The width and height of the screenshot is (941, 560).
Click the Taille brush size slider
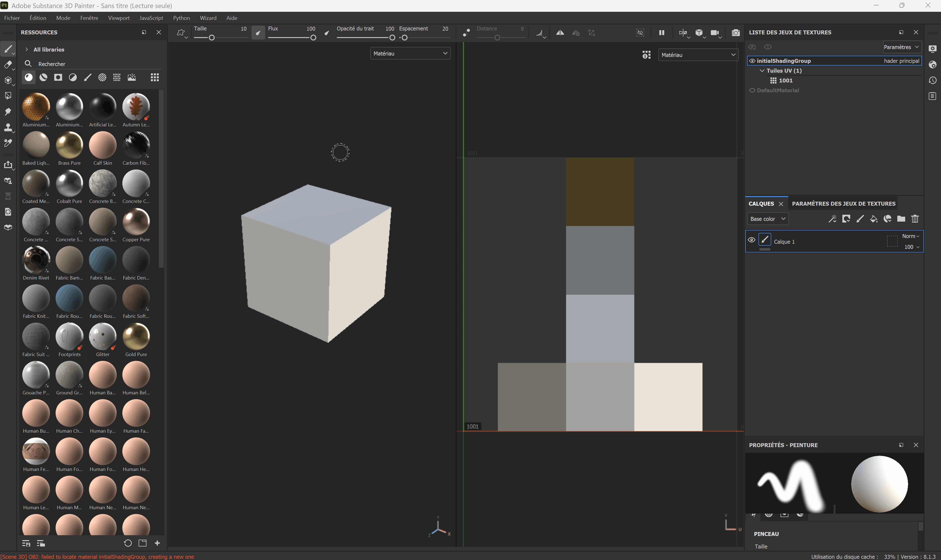pos(212,38)
